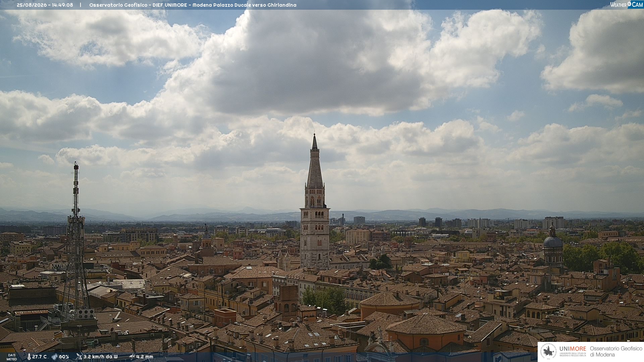644x362 pixels.
Task: Click the humidity water droplets icon
Action: (55, 357)
